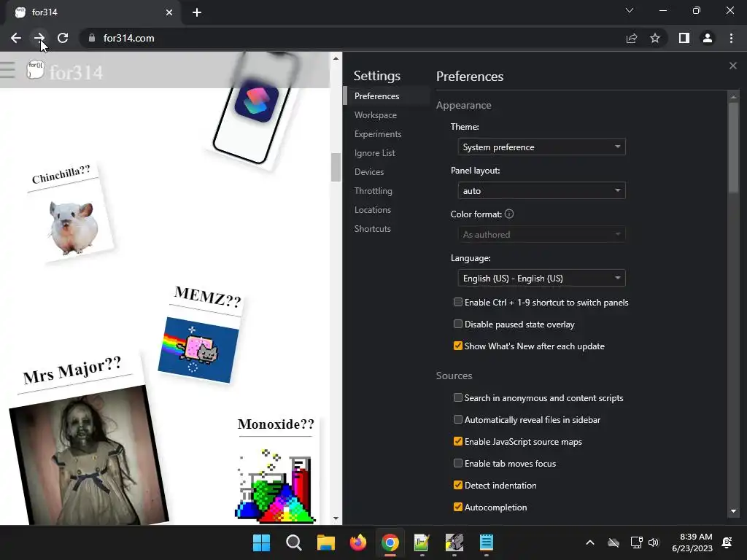This screenshot has height=560, width=747.
Task: Open Locations settings tab
Action: coord(373,210)
